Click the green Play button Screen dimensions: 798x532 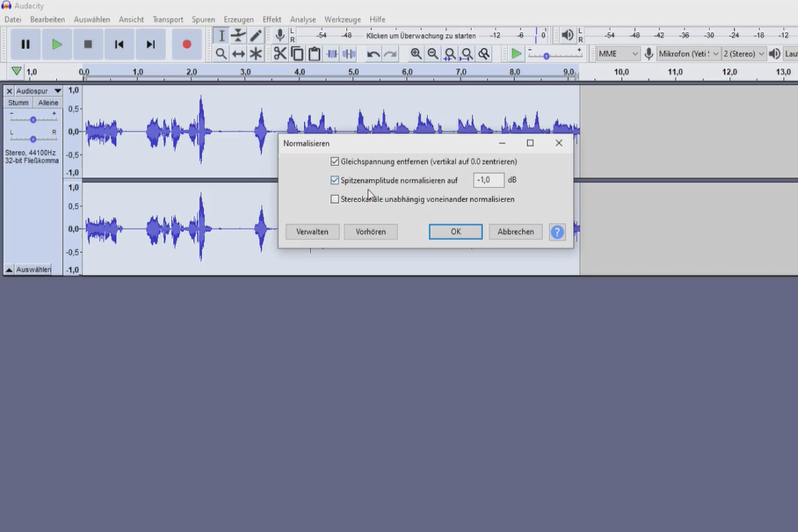click(57, 45)
